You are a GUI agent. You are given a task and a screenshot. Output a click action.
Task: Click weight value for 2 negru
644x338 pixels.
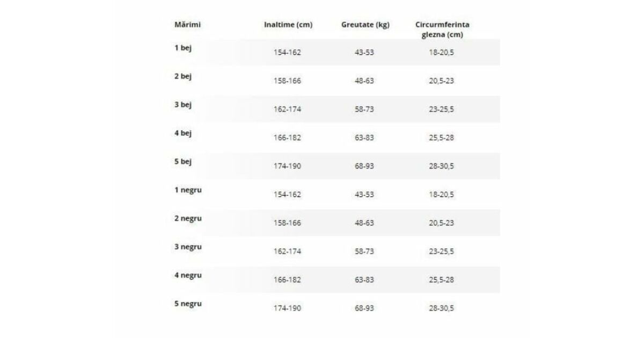364,223
